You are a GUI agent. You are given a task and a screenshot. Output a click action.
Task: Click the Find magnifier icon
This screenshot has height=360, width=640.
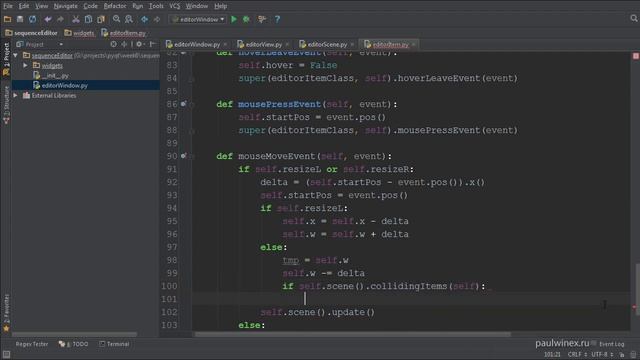pos(116,19)
